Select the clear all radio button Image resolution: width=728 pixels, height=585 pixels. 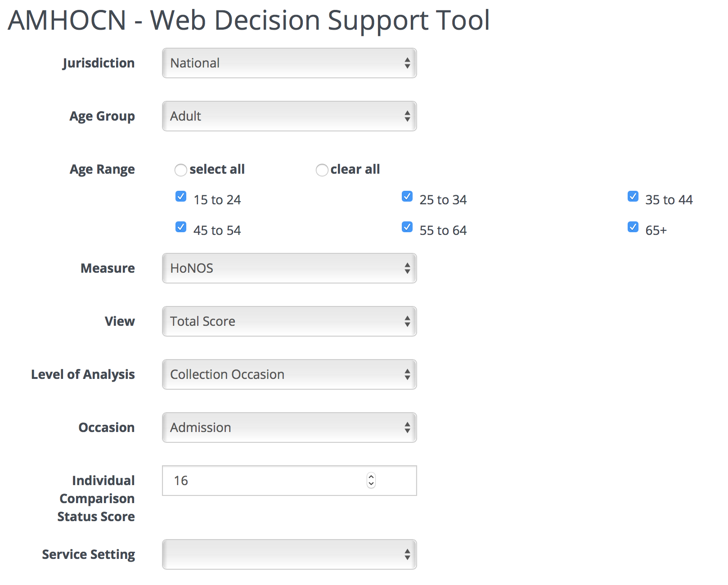click(x=322, y=170)
